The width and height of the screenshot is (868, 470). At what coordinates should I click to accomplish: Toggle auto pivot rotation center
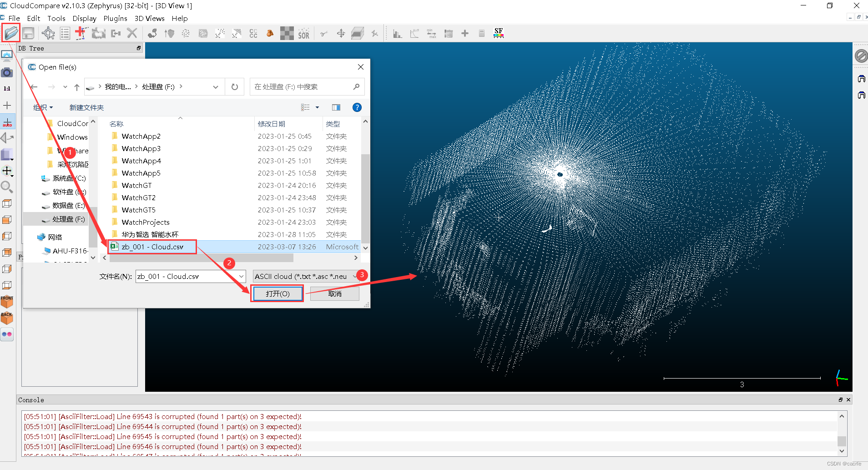click(7, 122)
